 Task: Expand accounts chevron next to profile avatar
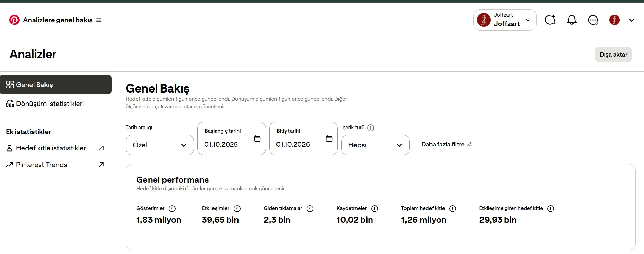632,20
